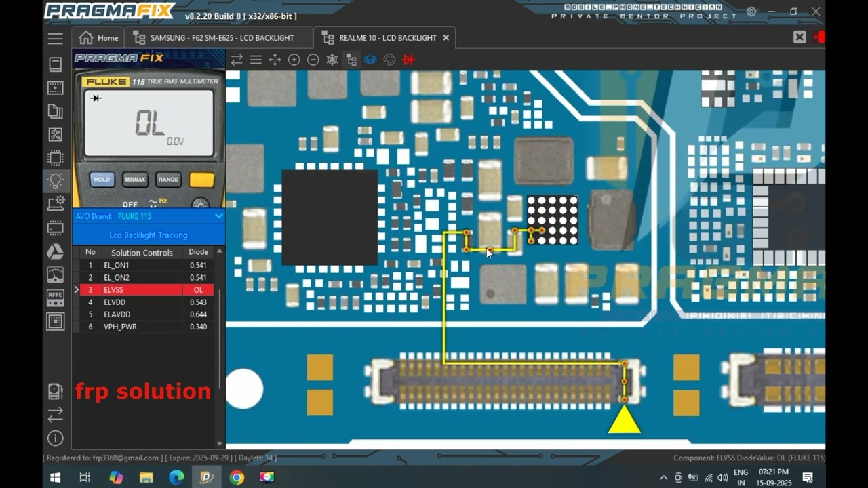Show hidden system tray icons chevron

point(663,477)
